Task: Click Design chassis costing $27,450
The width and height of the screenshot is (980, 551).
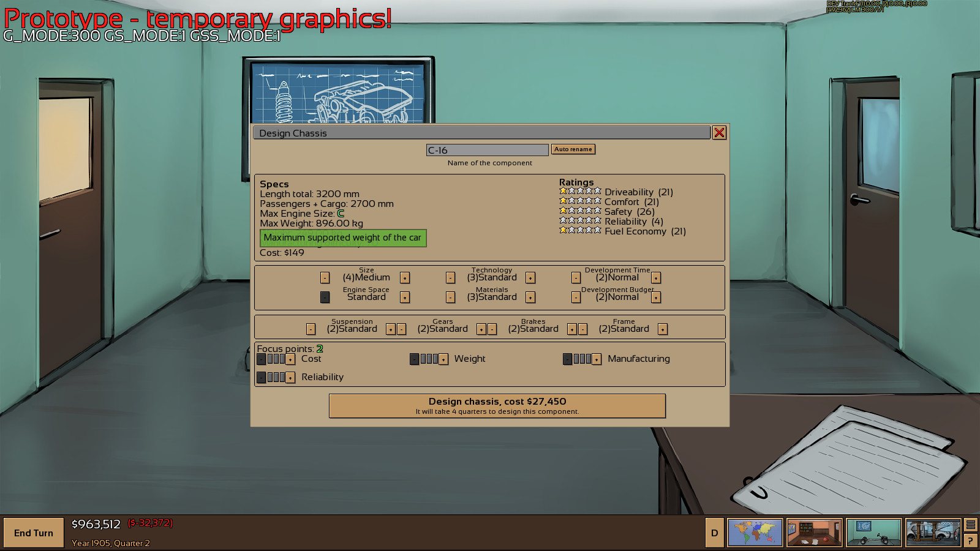Action: coord(497,405)
